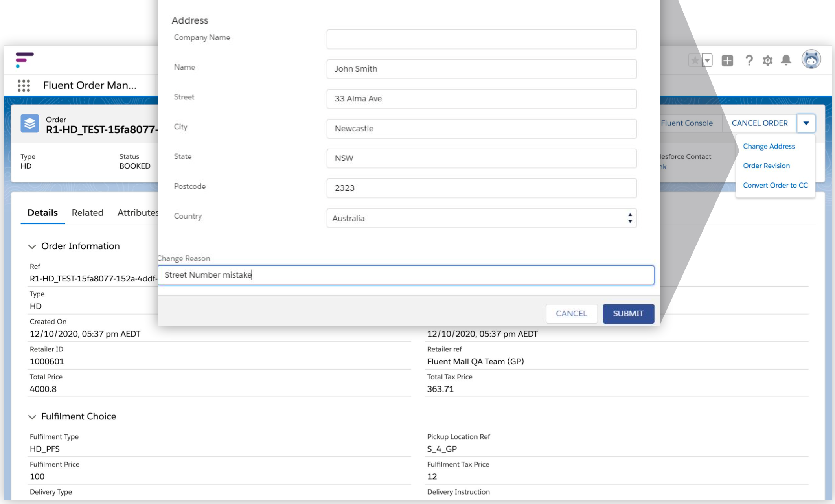
Task: Click the global add new item icon
Action: tap(727, 61)
